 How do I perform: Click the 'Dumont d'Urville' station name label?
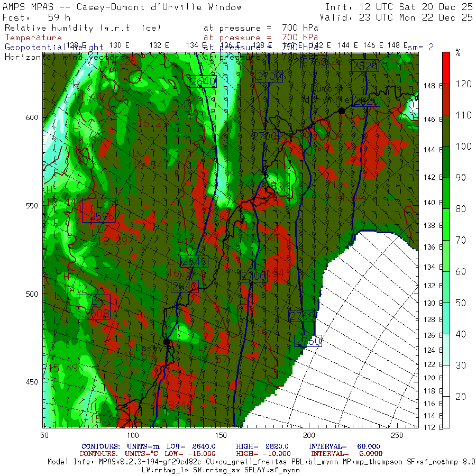(327, 95)
